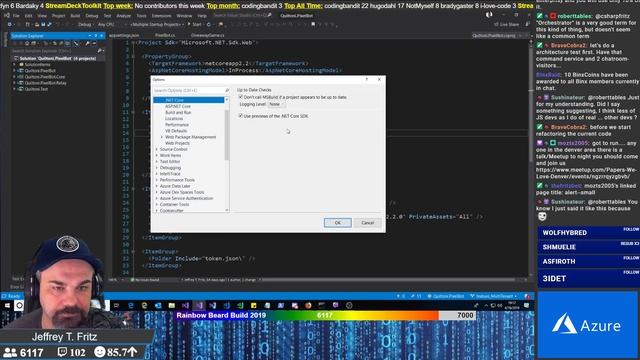This screenshot has width=640, height=360.
Task: Expand Text Editor options node
Action: click(x=157, y=161)
